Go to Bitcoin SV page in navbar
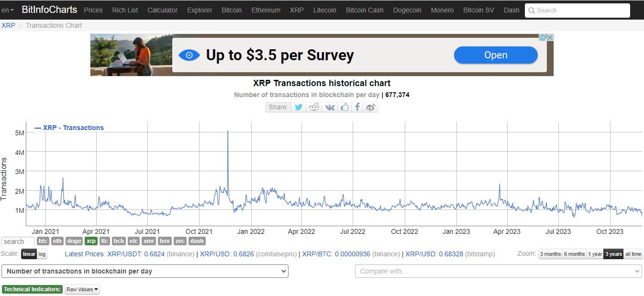Viewport: 644px width, 296px height. pyautogui.click(x=478, y=10)
